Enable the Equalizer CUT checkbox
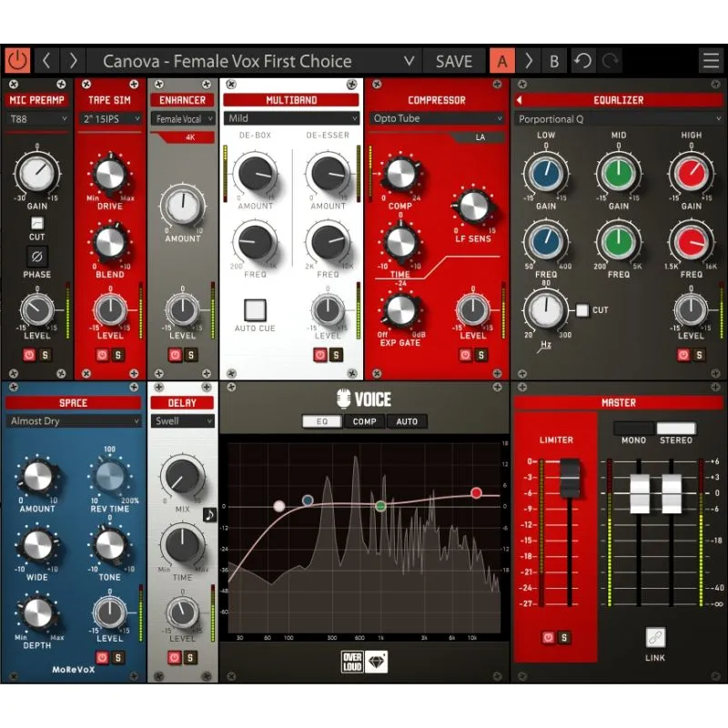This screenshot has width=728, height=728. [582, 310]
